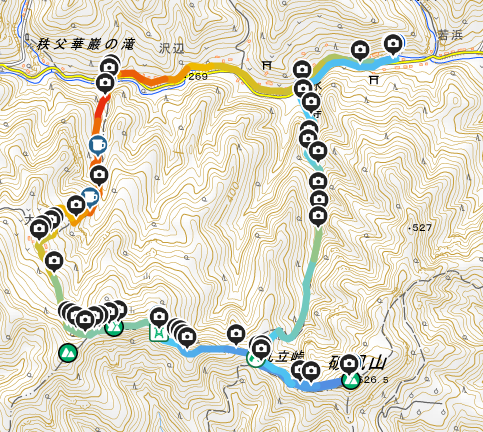Viewport: 483px width, 432px height.
Task: Click the green summit marker beside 526.5 elevation
Action: click(351, 379)
